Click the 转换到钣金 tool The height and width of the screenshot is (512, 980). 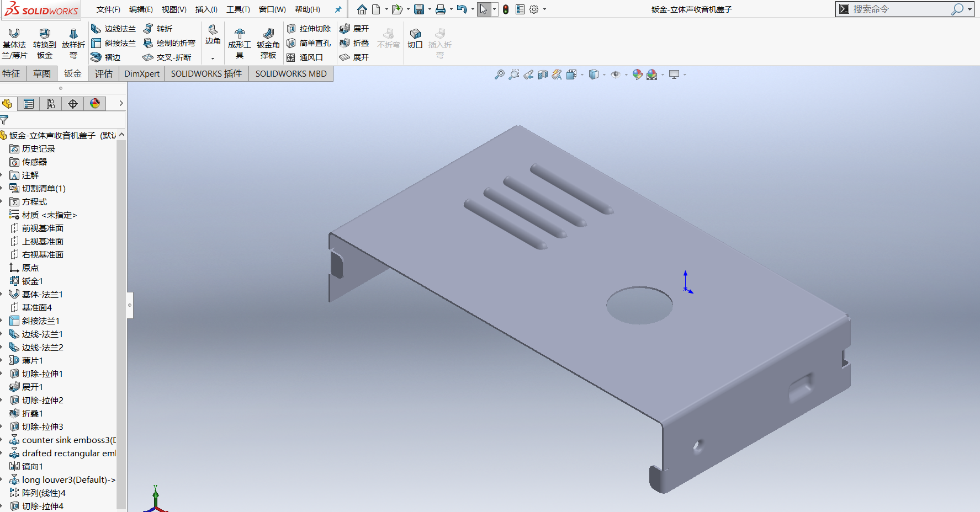(x=44, y=42)
